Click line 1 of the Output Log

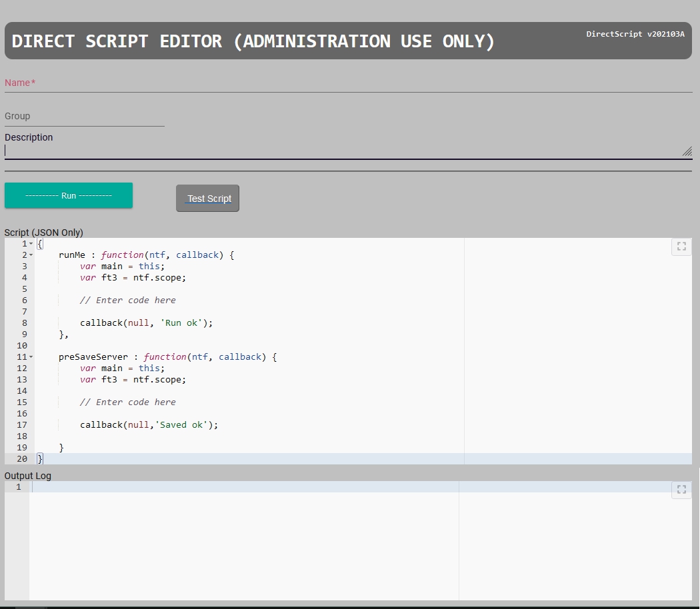click(x=200, y=487)
